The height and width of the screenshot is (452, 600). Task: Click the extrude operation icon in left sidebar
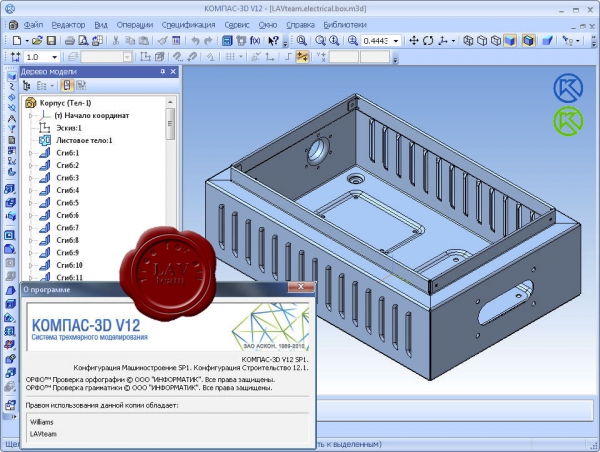point(10,189)
